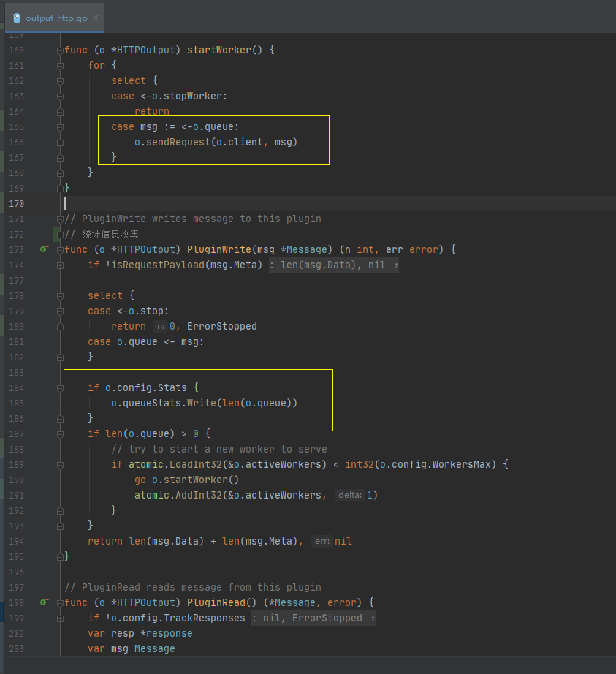Click the Chinese comment on line 172
The width and height of the screenshot is (616, 674).
click(x=102, y=234)
